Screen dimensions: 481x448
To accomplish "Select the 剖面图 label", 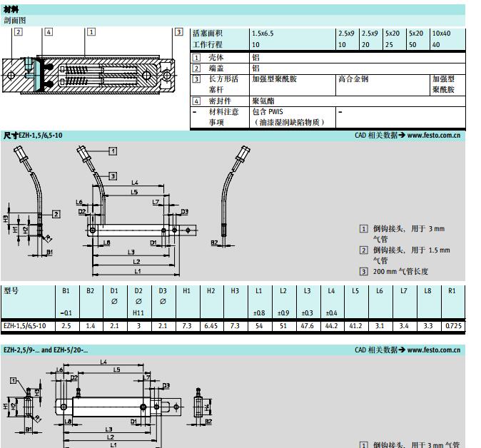I will tap(14, 21).
